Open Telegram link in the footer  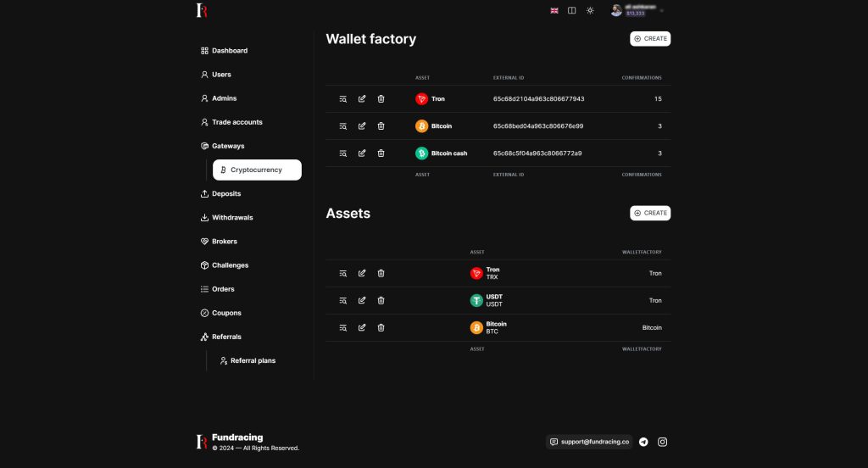pos(644,442)
